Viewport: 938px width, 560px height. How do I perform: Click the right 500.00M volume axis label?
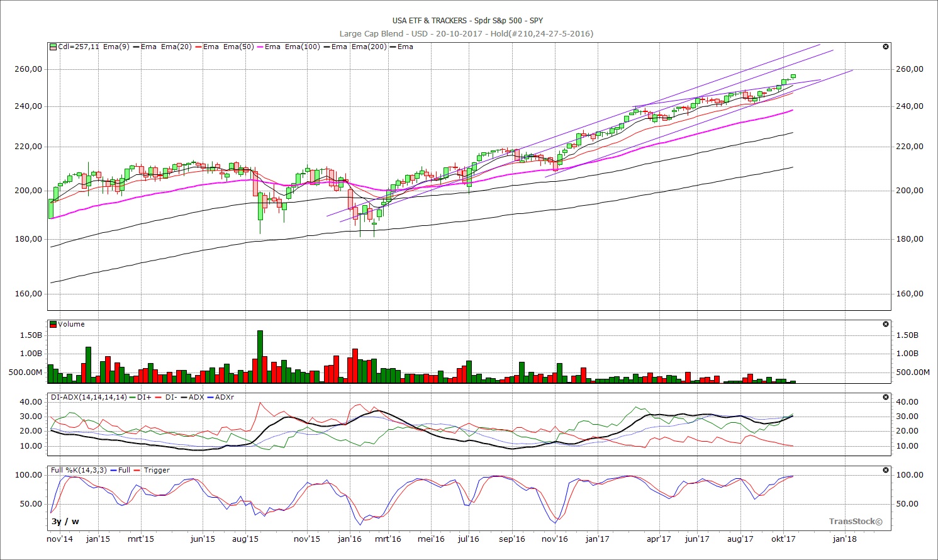pyautogui.click(x=913, y=372)
